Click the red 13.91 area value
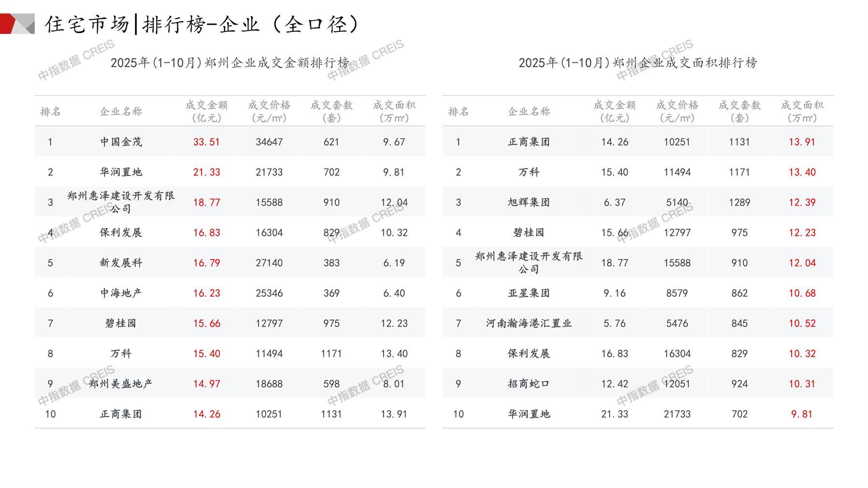868x488 pixels. (802, 142)
